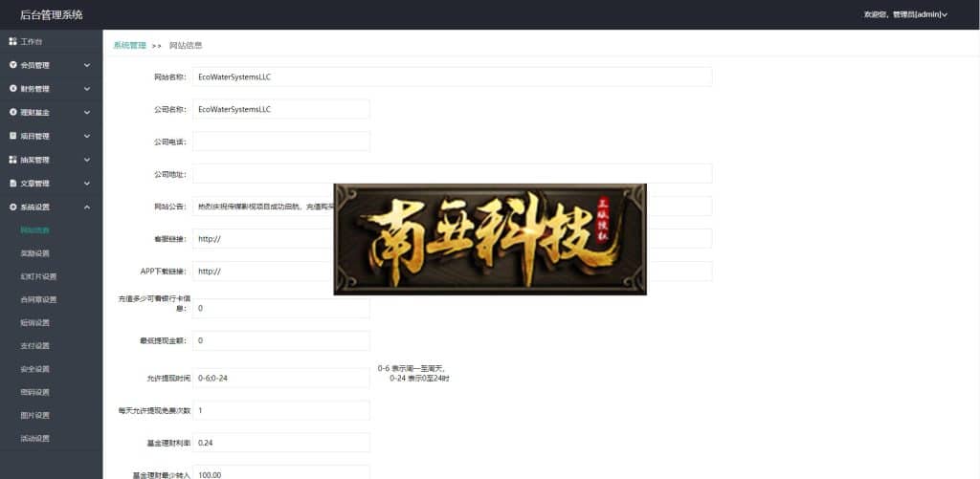Click the 工作台 dashboard icon in sidebar
Image resolution: width=980 pixels, height=479 pixels.
click(x=12, y=41)
